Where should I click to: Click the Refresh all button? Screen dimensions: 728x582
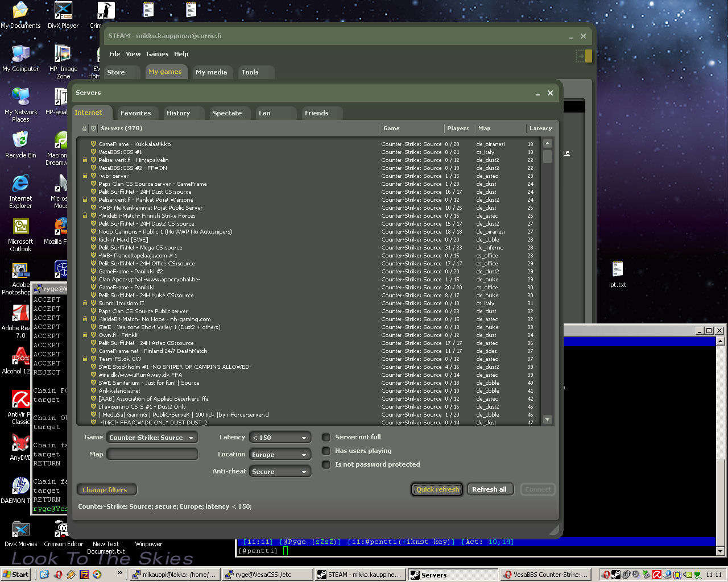[x=489, y=489]
